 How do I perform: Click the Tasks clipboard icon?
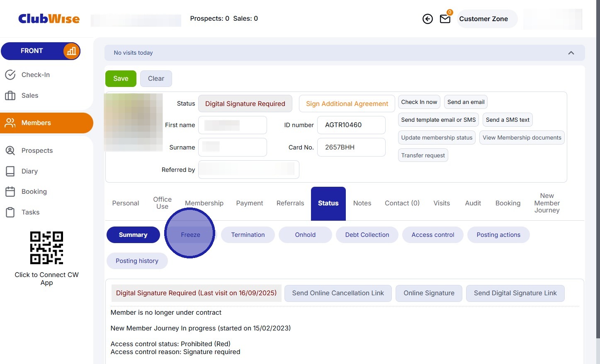[10, 212]
